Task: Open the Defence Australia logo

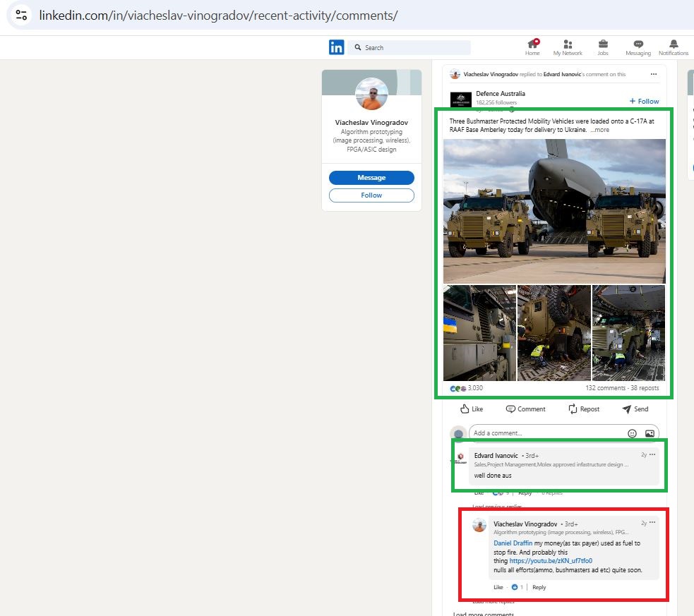Action: point(461,99)
